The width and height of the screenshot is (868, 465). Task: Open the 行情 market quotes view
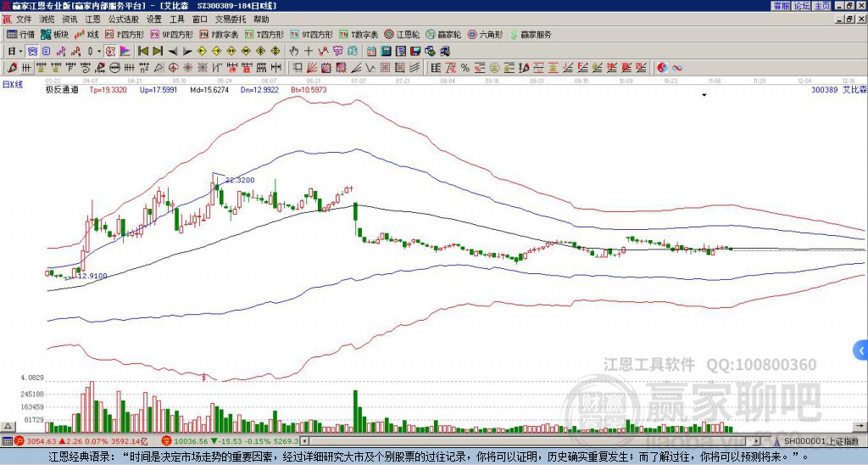pos(20,34)
